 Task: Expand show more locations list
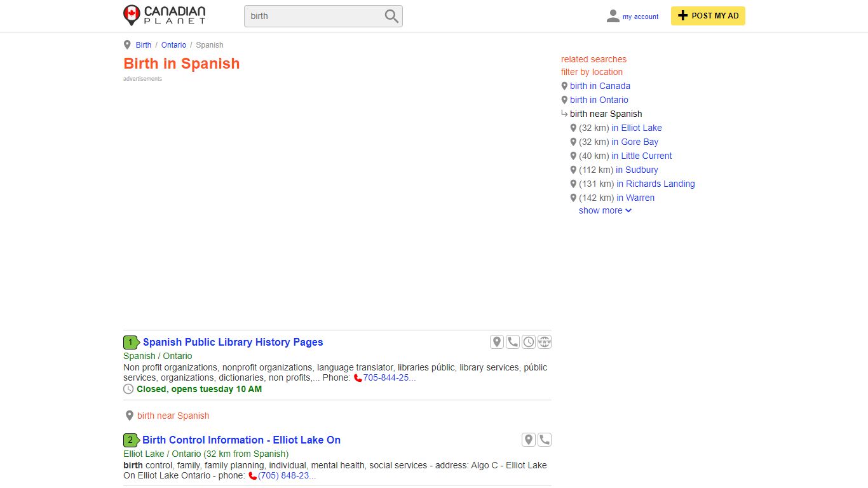pyautogui.click(x=605, y=210)
